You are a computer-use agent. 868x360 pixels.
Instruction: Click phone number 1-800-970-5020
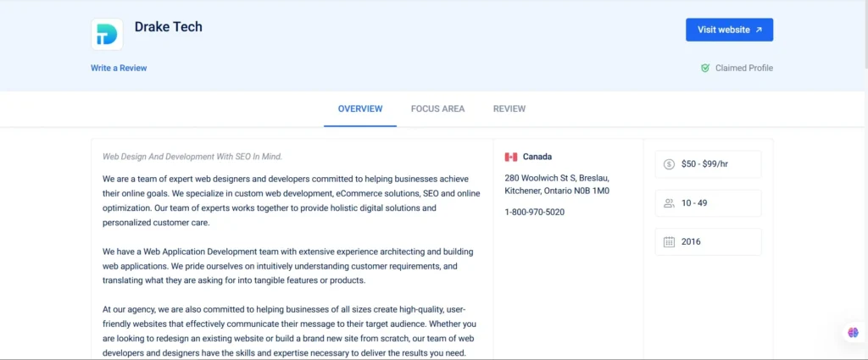click(x=535, y=212)
